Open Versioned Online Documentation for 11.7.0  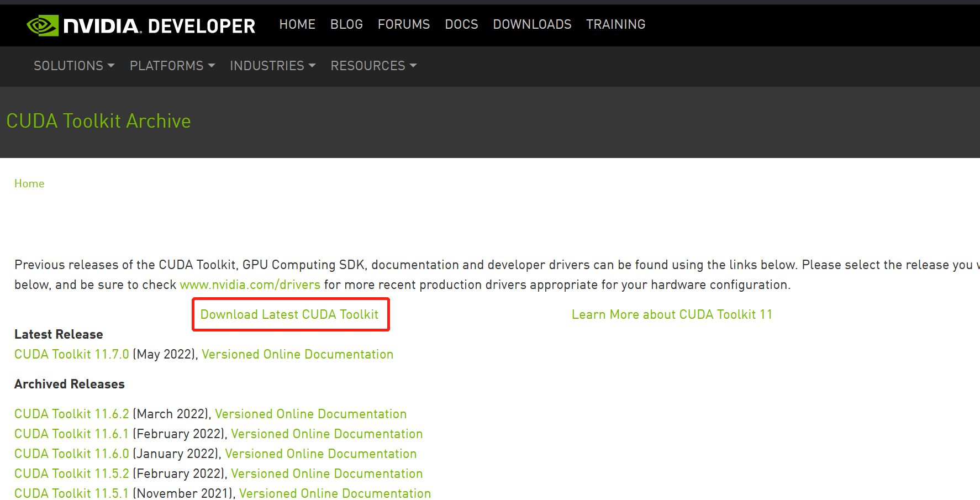(297, 354)
